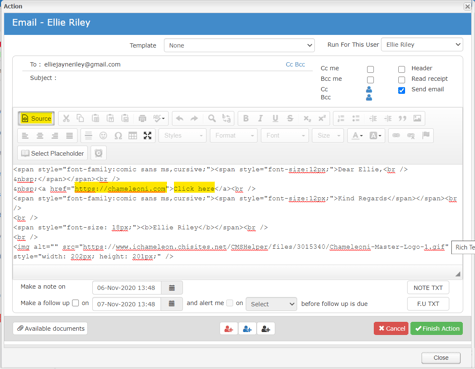Click the Anchor flag icon
Screen dimensions: 475x369
click(x=426, y=136)
